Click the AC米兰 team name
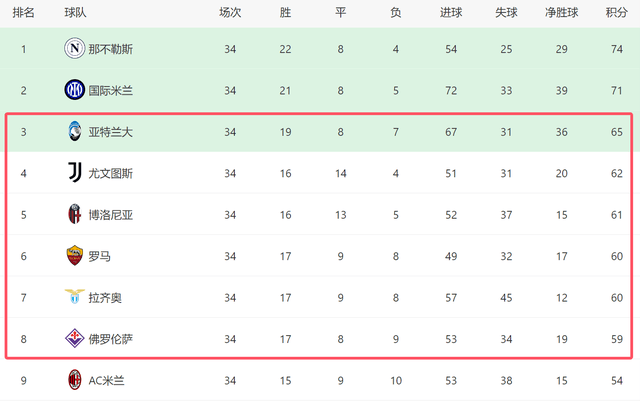Viewport: 640px width, 401px height. tap(110, 380)
